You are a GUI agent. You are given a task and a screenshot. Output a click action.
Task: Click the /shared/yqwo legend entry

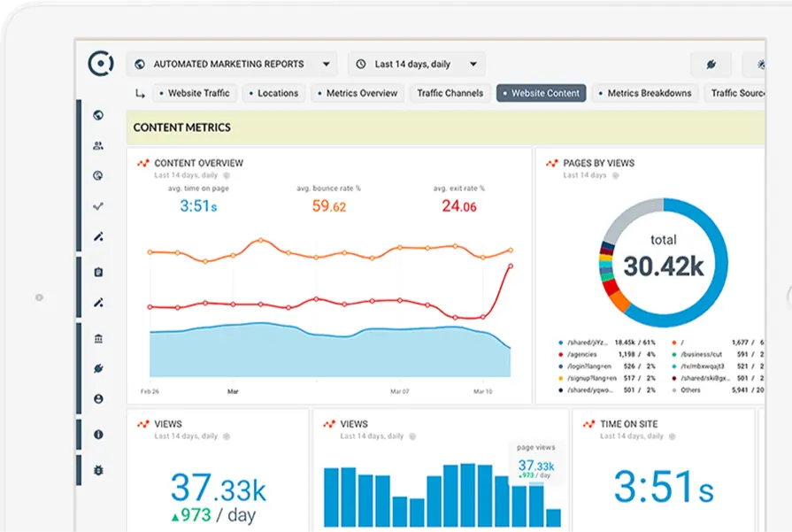coord(607,390)
